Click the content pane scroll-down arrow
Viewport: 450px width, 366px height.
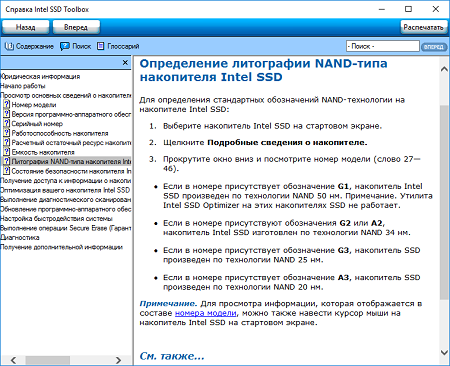click(444, 352)
